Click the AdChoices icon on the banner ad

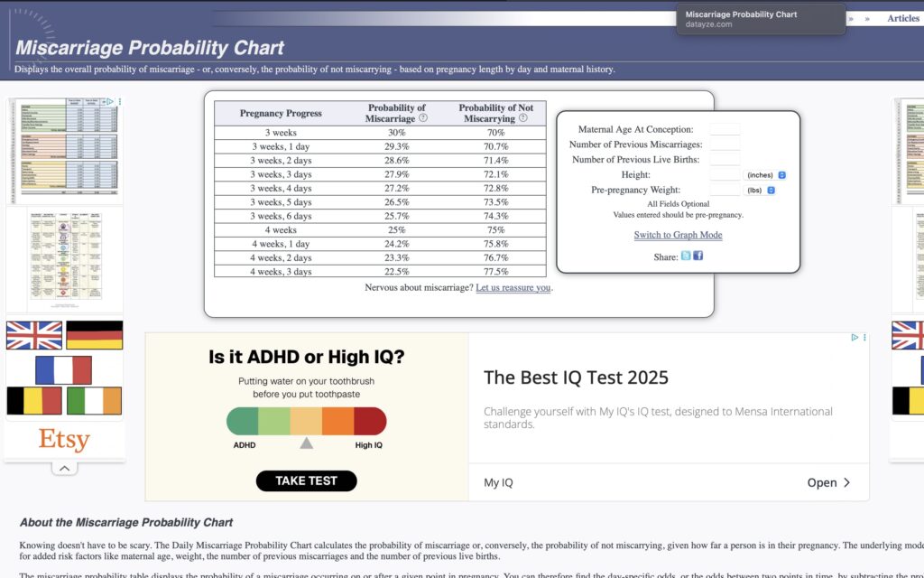(855, 338)
